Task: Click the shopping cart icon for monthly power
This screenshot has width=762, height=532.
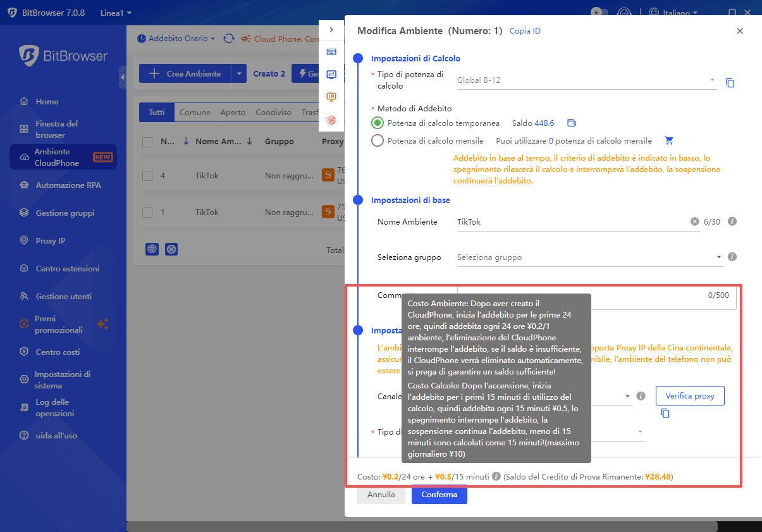Action: pos(669,140)
